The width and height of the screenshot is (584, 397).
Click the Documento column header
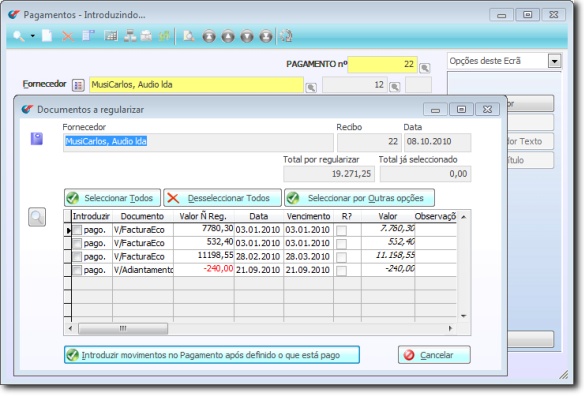click(x=143, y=216)
